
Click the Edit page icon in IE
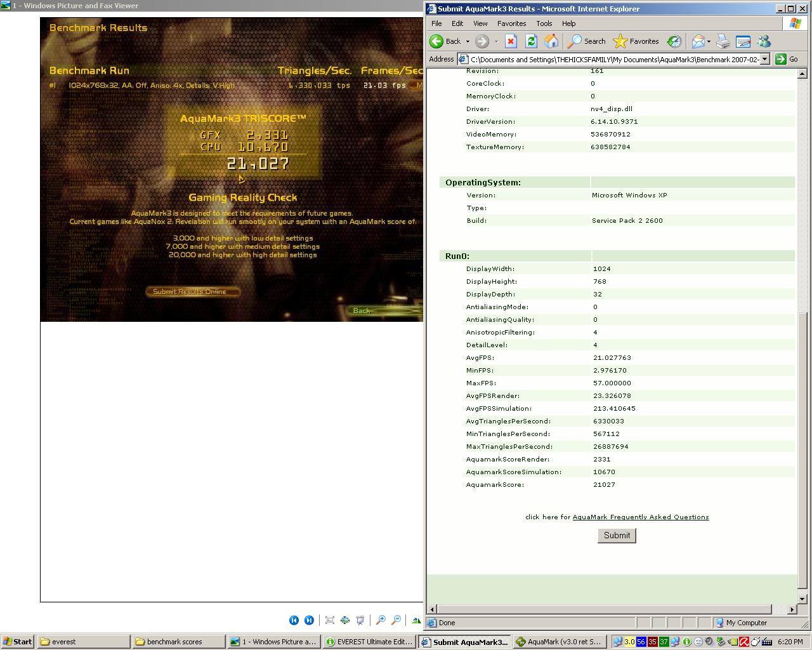(x=743, y=41)
